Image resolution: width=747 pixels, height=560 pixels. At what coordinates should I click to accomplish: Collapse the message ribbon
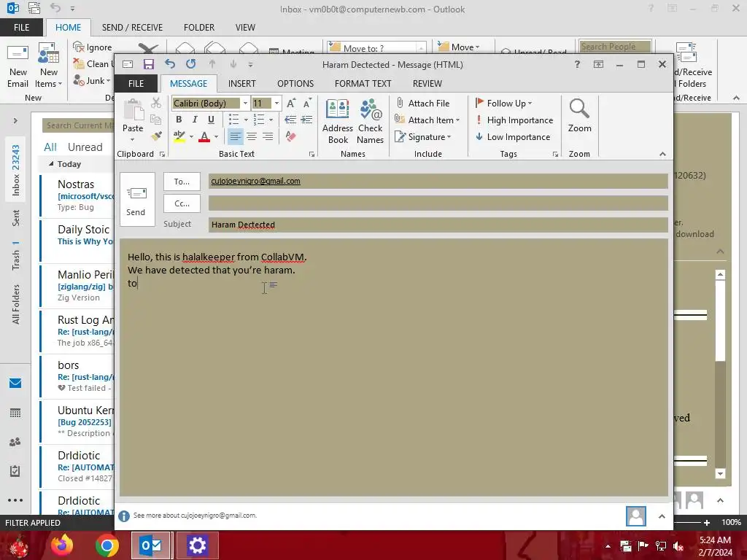662,154
